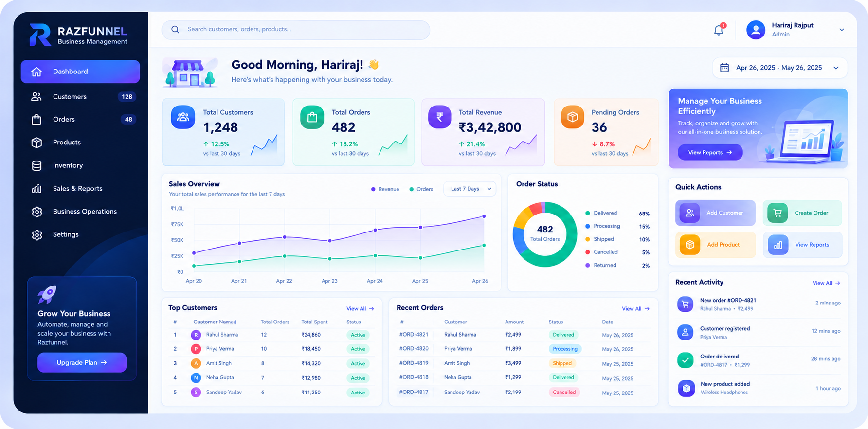Click the calendar icon in date range
Image resolution: width=868 pixels, height=429 pixels.
[724, 68]
